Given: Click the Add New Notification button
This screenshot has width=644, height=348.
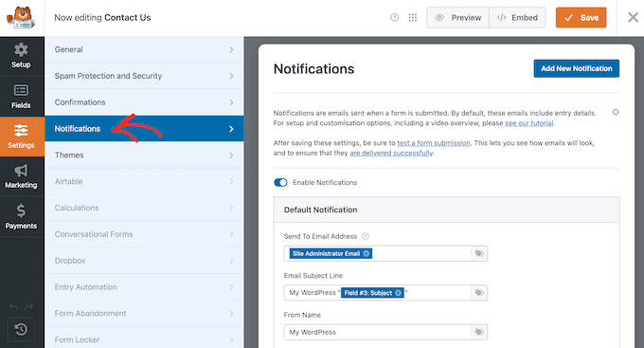Looking at the screenshot, I should [x=576, y=68].
